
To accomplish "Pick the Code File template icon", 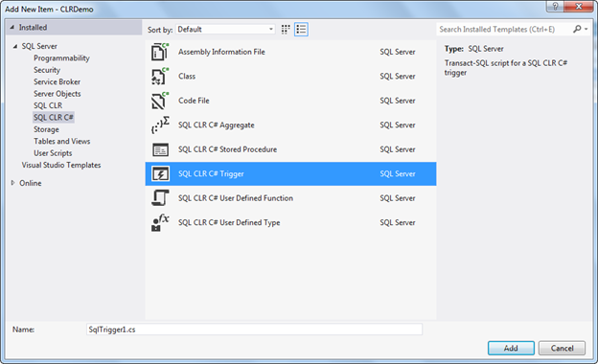I will [160, 101].
